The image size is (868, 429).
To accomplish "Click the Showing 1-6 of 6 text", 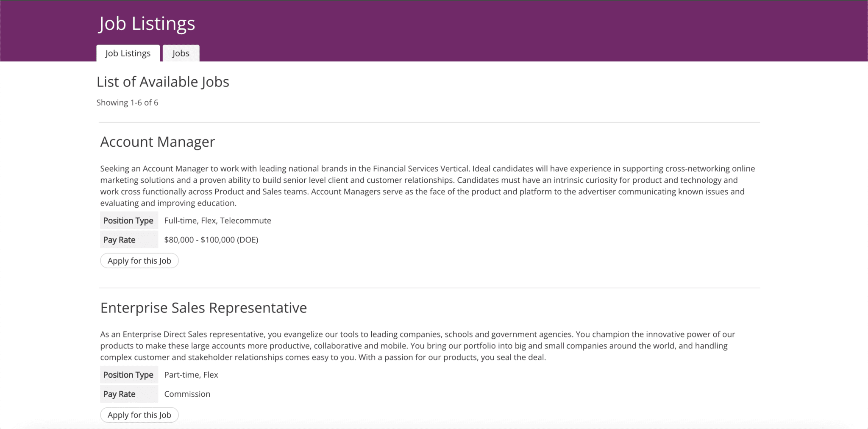I will (127, 103).
